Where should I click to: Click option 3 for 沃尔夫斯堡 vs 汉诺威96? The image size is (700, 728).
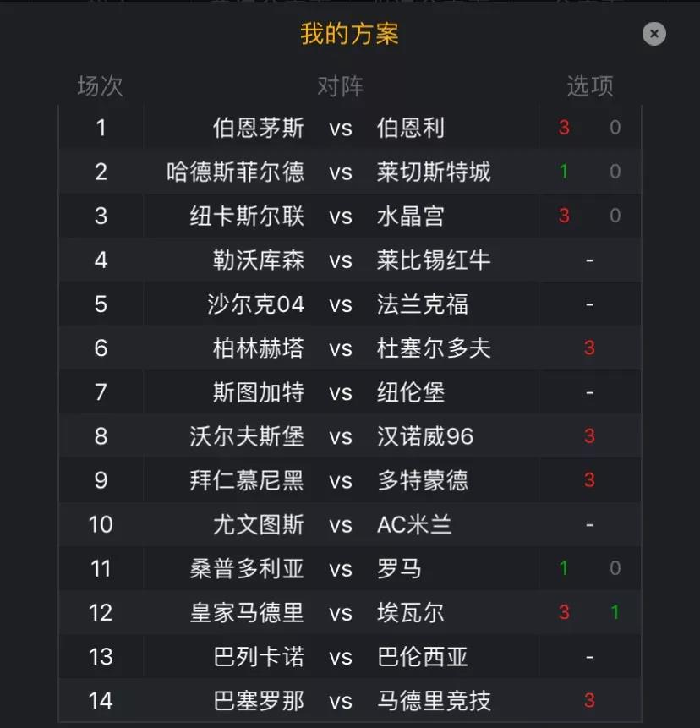pos(589,436)
